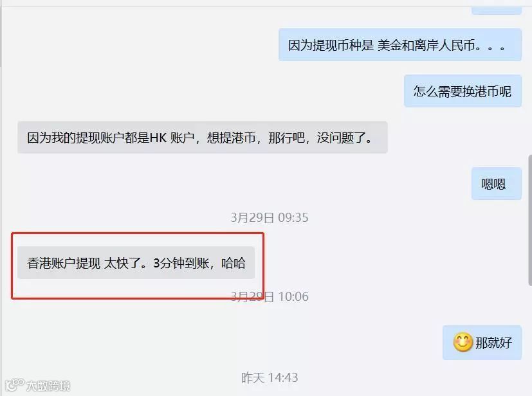The height and width of the screenshot is (396, 532).
Task: Select message about 美金和离岸人民币
Action: (400, 45)
